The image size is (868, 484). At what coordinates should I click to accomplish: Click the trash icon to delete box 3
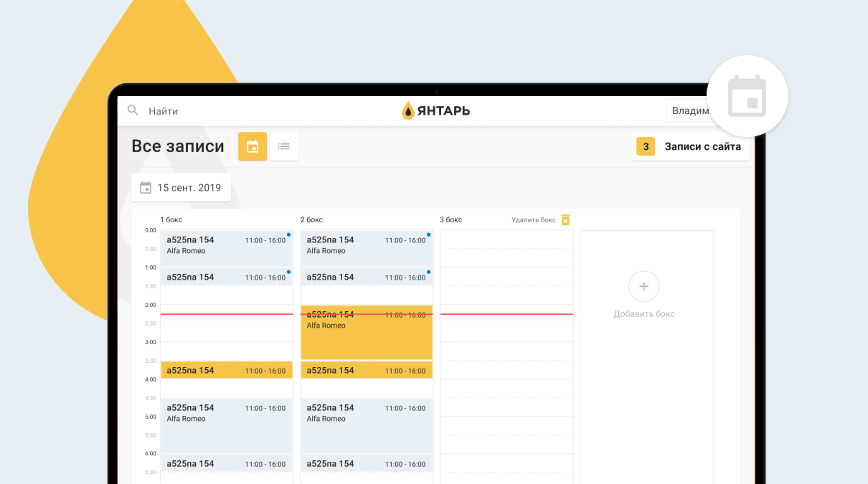pyautogui.click(x=565, y=220)
